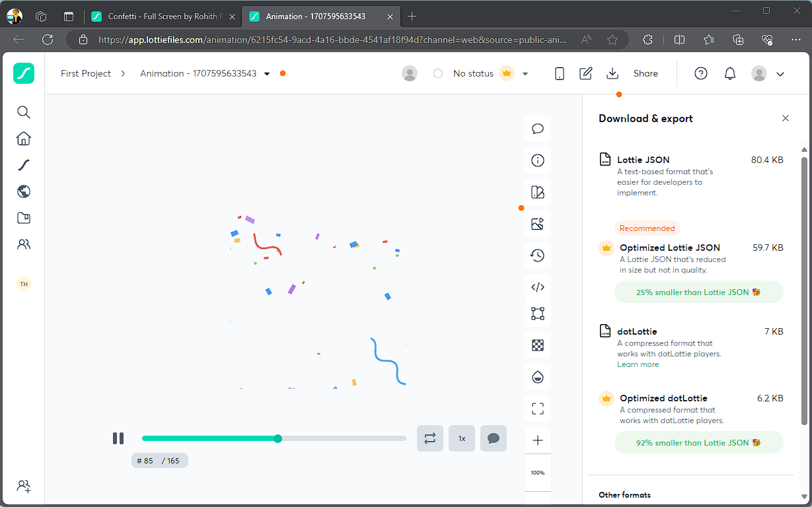Image resolution: width=812 pixels, height=507 pixels.
Task: Go to First Project breadcrumb
Action: [x=86, y=73]
